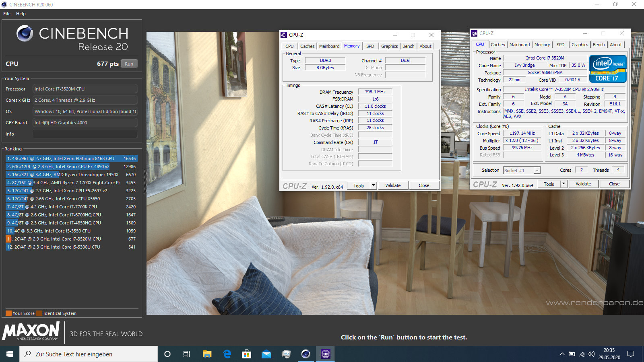Viewport: 644px width, 362px height.
Task: Click the Windows taskbar search box
Action: tap(89, 354)
